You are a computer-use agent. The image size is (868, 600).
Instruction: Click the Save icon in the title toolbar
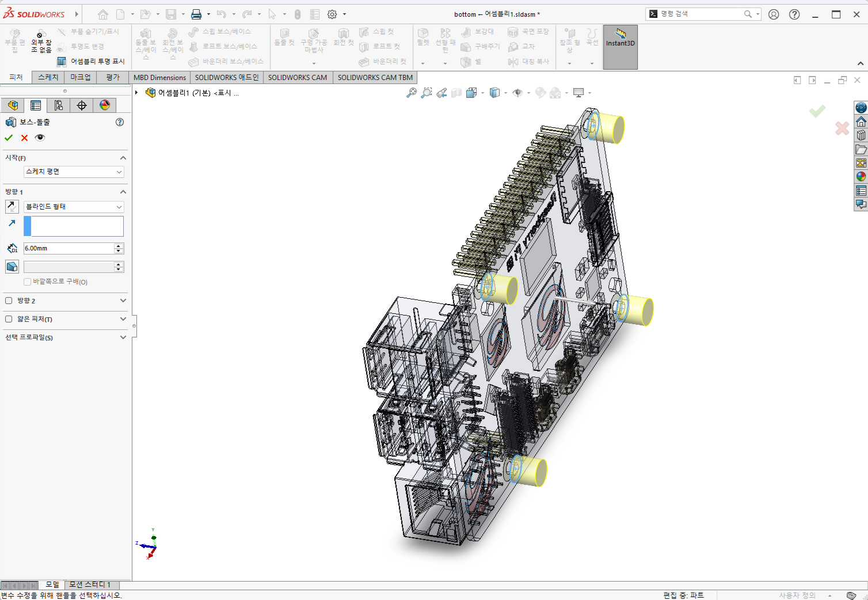coord(171,14)
